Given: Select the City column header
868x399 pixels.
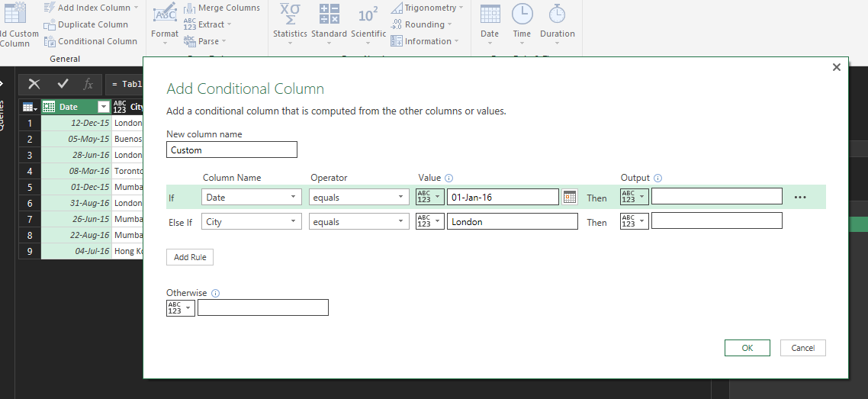Looking at the screenshot, I should 128,107.
